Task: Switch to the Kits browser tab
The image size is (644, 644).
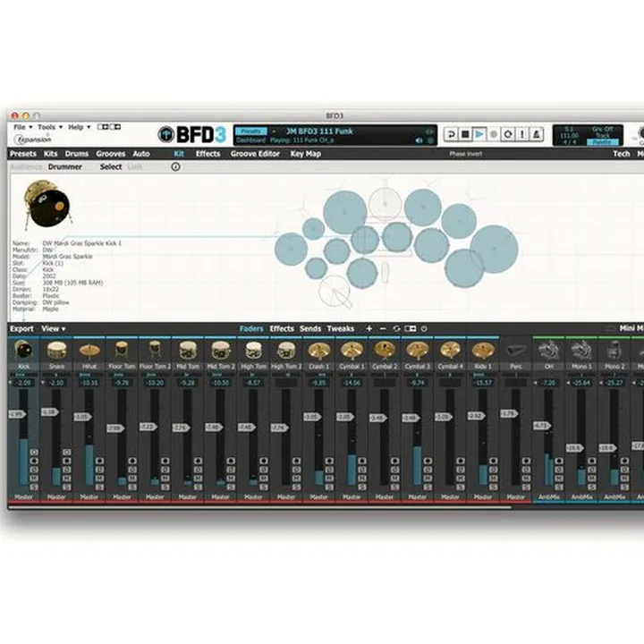Action: click(x=50, y=154)
